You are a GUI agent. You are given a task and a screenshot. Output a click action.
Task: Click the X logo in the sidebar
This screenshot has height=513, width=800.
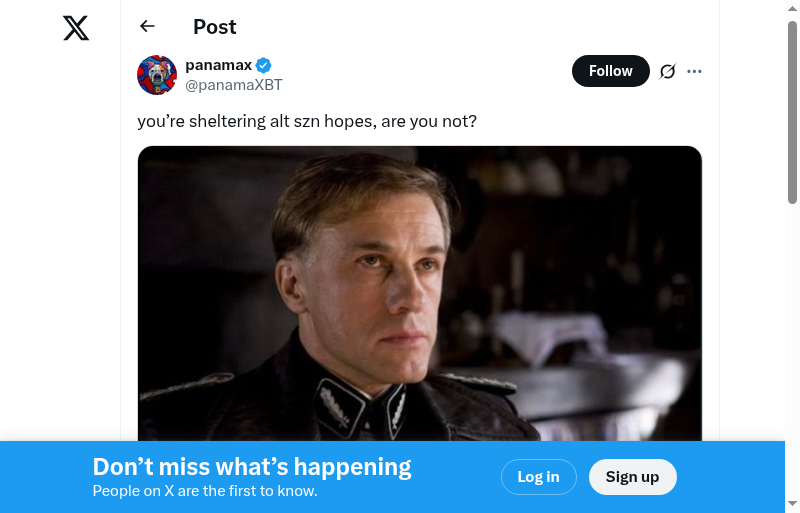[76, 28]
